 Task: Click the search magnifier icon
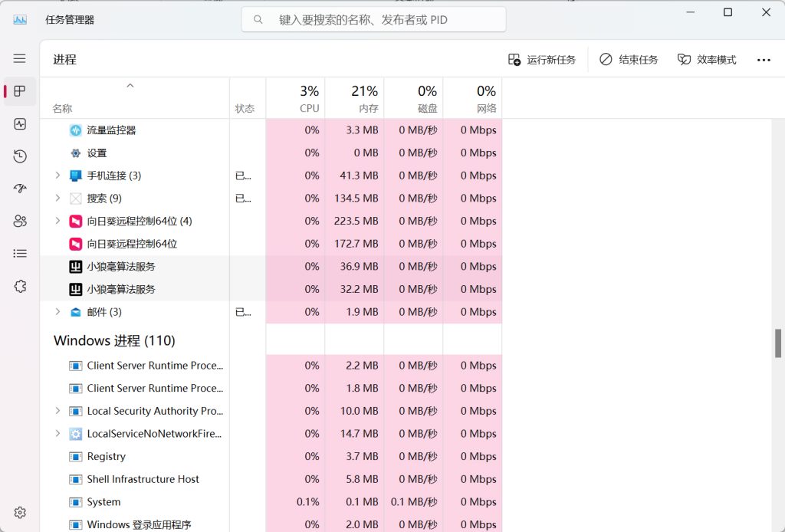[x=258, y=20]
